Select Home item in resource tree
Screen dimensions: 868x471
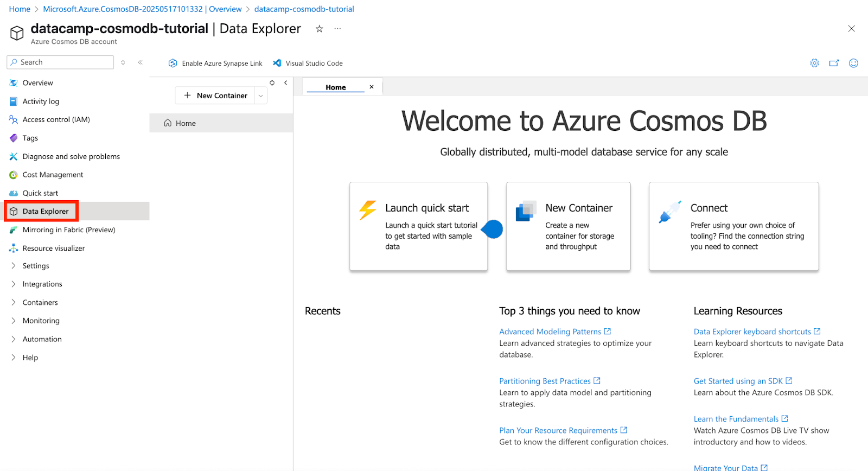point(221,123)
